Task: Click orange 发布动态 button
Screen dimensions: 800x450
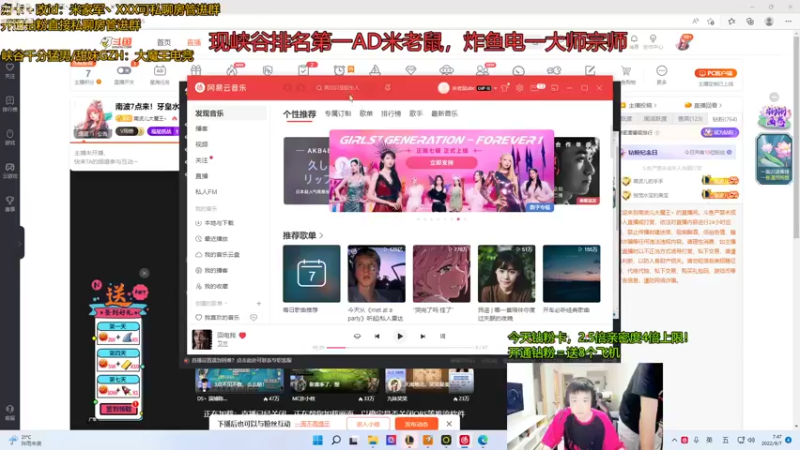Action: (x=416, y=424)
